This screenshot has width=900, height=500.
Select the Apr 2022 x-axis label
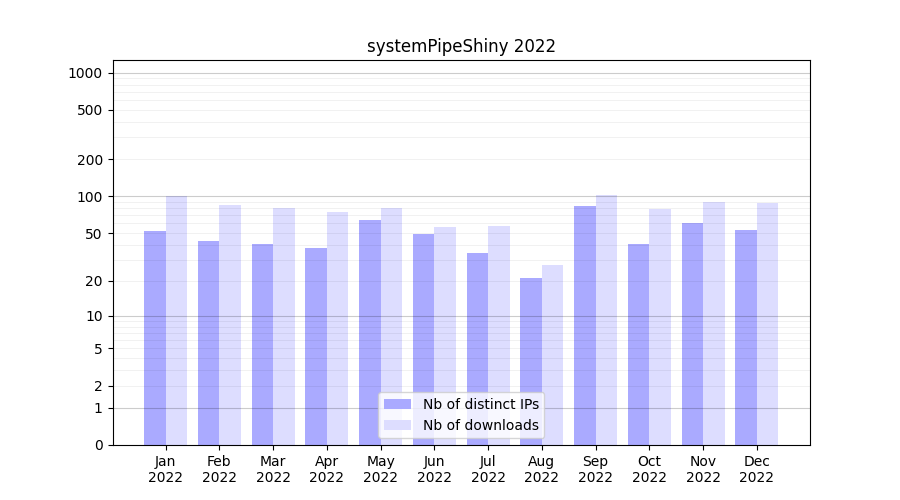327,469
